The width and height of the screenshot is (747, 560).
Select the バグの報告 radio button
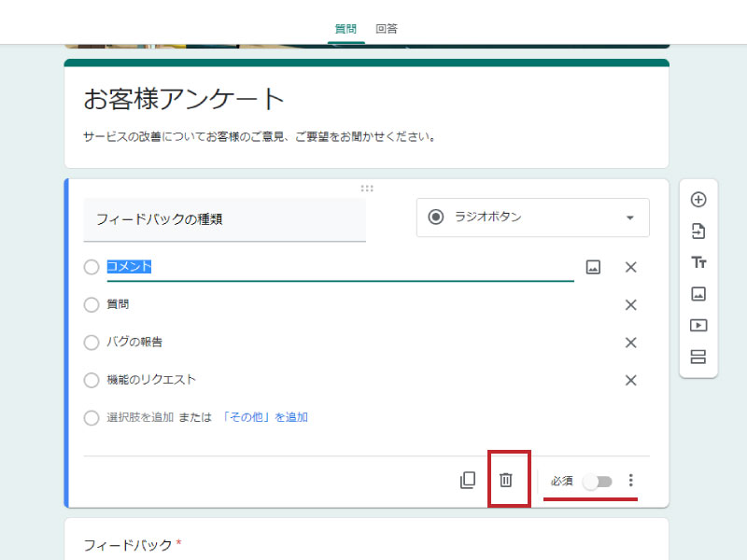91,343
